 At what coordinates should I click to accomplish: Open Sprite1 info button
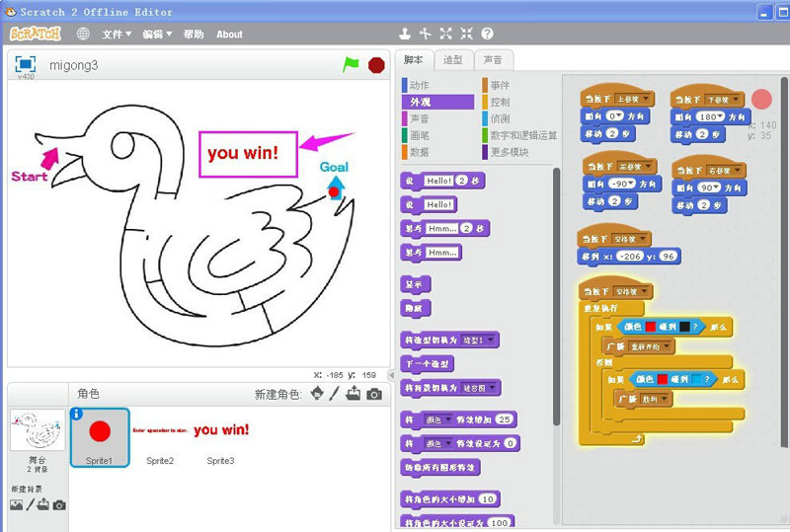[x=77, y=414]
